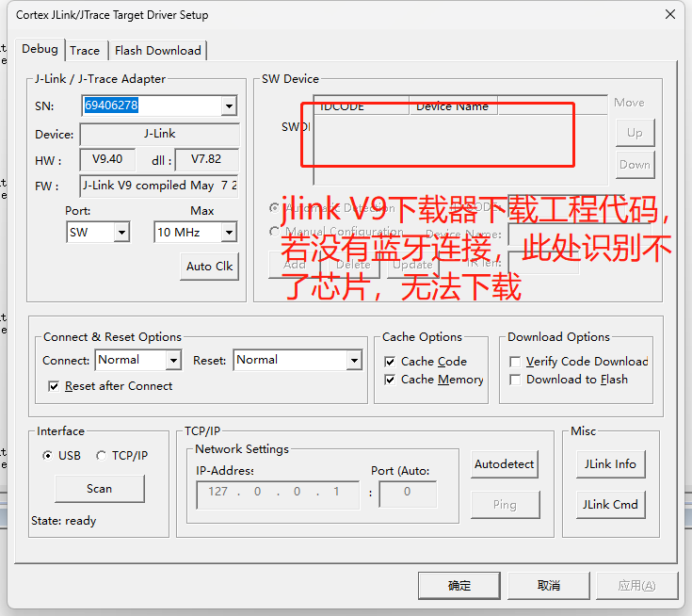Screen dimensions: 692x616
Task: Enable Download to Flash checkbox
Action: [515, 380]
